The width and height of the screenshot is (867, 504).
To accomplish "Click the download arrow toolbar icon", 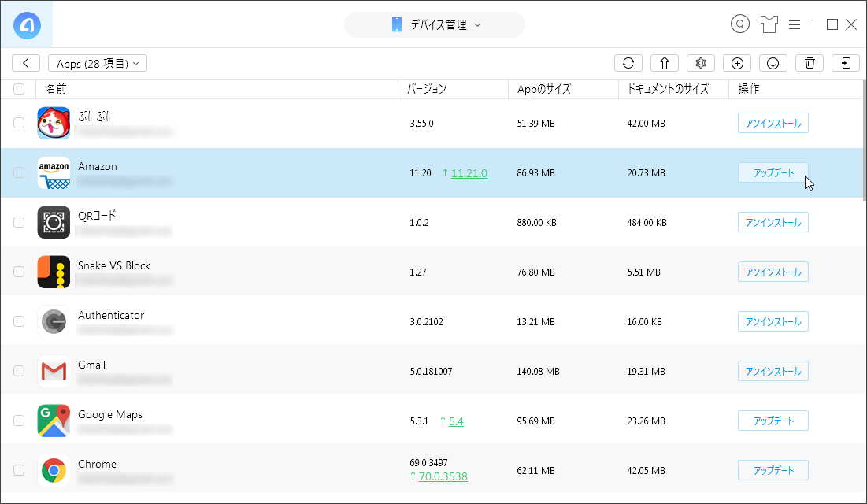I will coord(773,63).
